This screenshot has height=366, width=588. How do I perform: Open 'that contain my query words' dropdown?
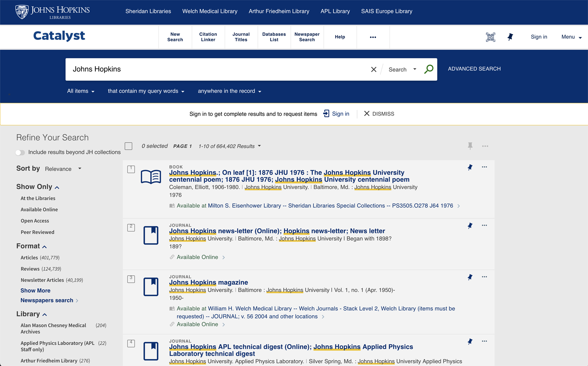pyautogui.click(x=146, y=91)
